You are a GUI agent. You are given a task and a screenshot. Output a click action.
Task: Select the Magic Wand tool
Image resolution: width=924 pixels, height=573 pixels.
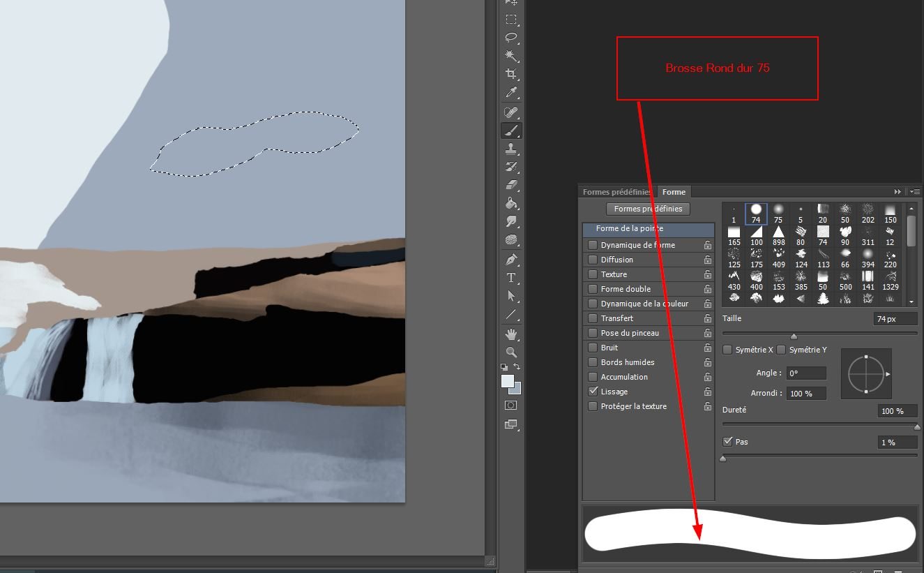tap(511, 56)
